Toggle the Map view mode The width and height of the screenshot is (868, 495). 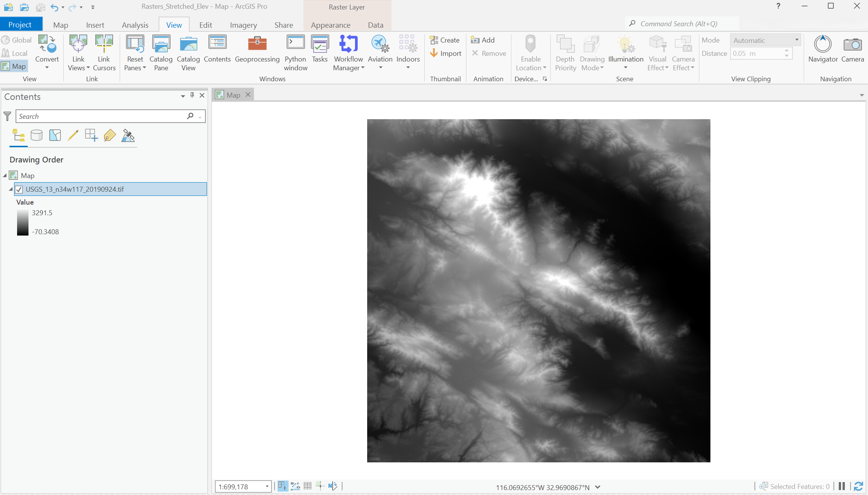click(14, 66)
